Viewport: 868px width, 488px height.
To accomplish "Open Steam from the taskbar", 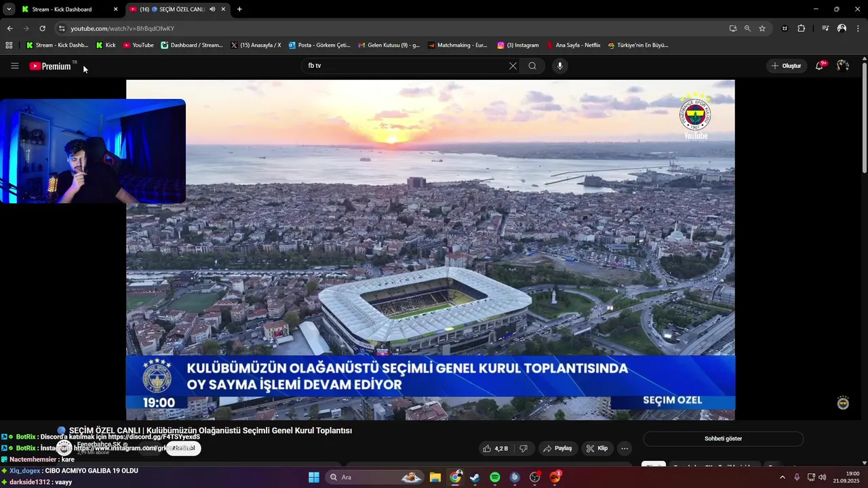I will (475, 477).
